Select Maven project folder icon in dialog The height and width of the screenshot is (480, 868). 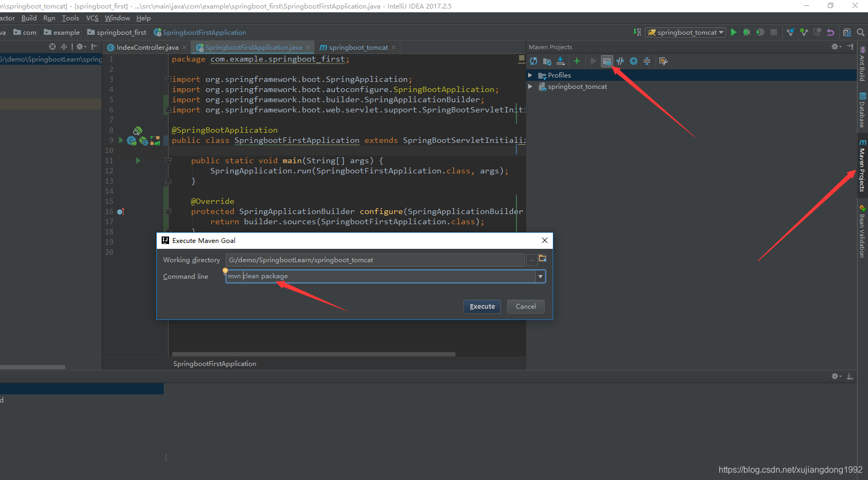pos(543,258)
